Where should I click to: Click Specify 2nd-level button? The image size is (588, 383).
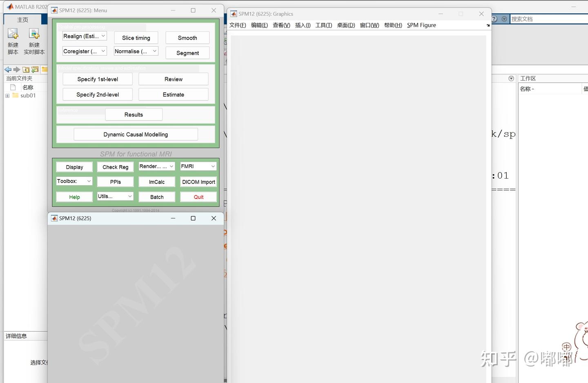tap(98, 95)
